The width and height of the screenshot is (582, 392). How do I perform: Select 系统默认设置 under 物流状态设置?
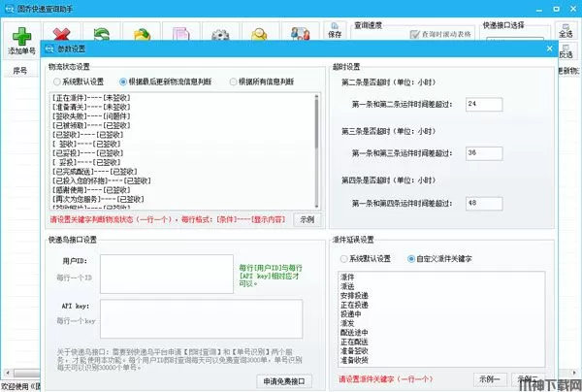tap(57, 82)
